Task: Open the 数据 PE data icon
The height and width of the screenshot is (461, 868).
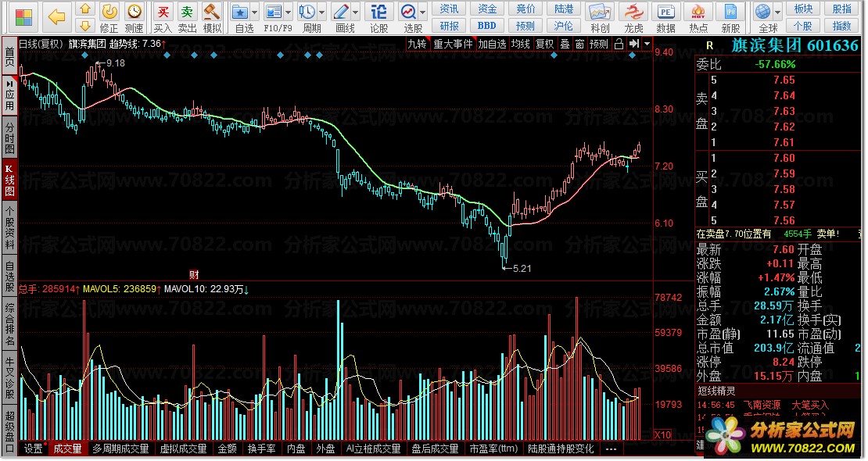Action: [x=665, y=12]
